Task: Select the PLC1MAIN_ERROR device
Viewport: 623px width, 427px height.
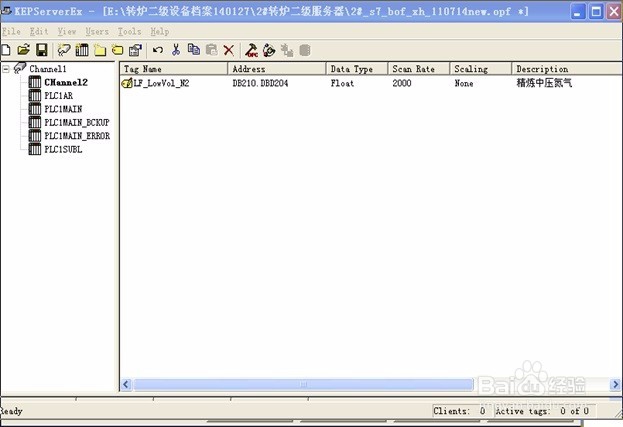Action: point(77,136)
